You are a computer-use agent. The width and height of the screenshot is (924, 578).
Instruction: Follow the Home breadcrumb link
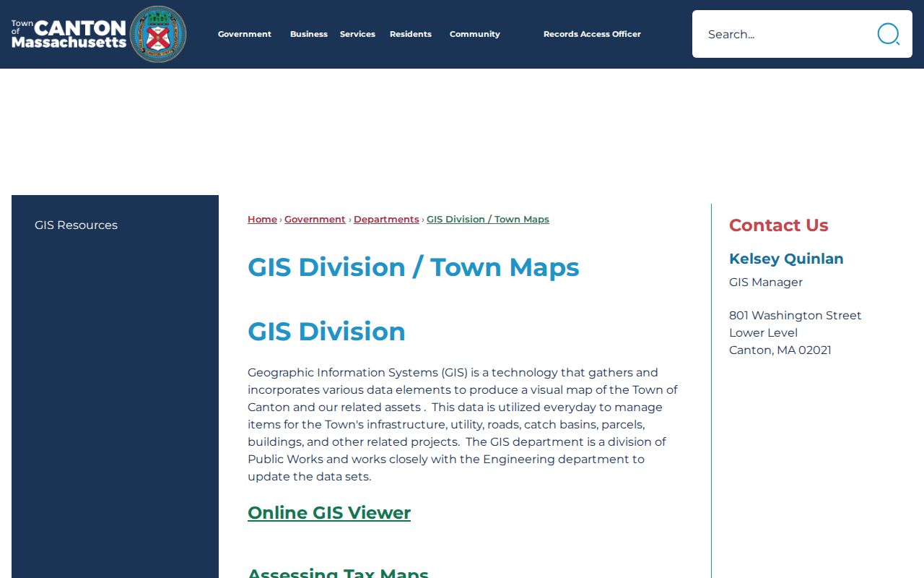click(262, 219)
